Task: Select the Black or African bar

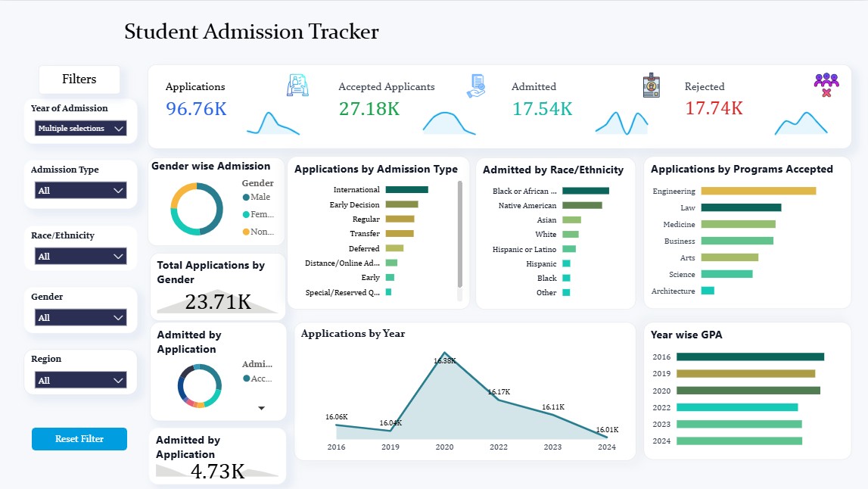Action: (x=586, y=191)
